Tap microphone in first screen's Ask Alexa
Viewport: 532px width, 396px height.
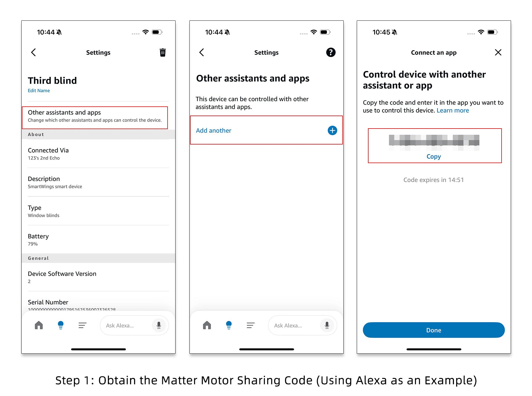tap(159, 325)
